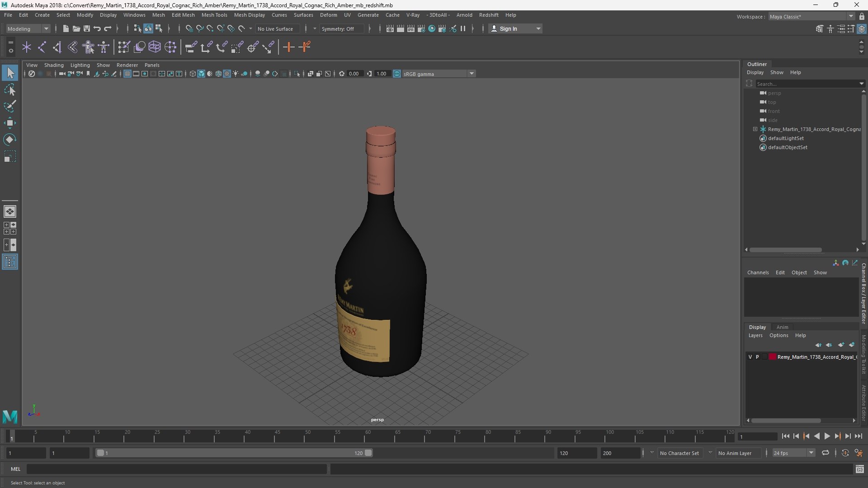The image size is (868, 488).
Task: Click the Outliner horizontal scrollbar
Action: (786, 249)
